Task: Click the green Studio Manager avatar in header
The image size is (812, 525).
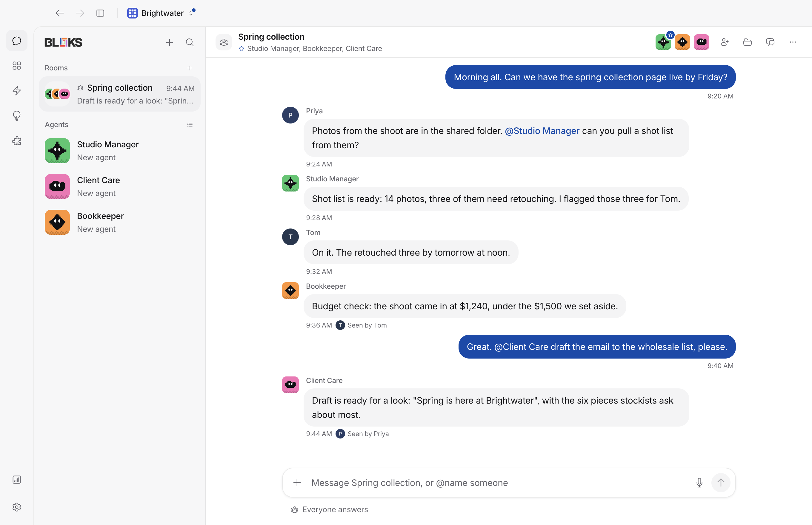Action: [663, 42]
